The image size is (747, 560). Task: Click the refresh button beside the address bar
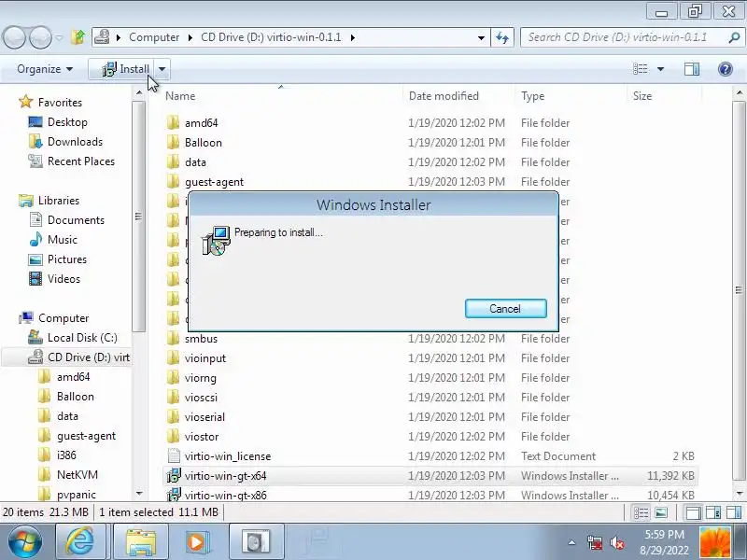[x=502, y=37]
